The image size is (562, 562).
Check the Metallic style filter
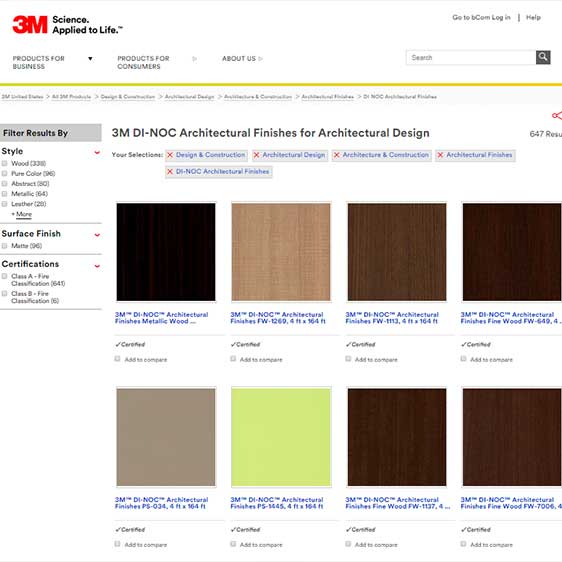point(5,194)
